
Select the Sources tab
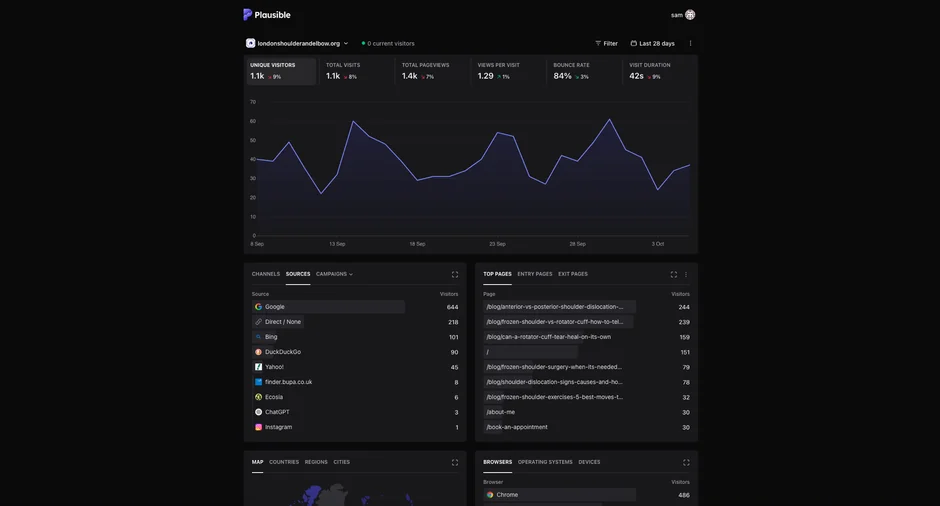[298, 274]
